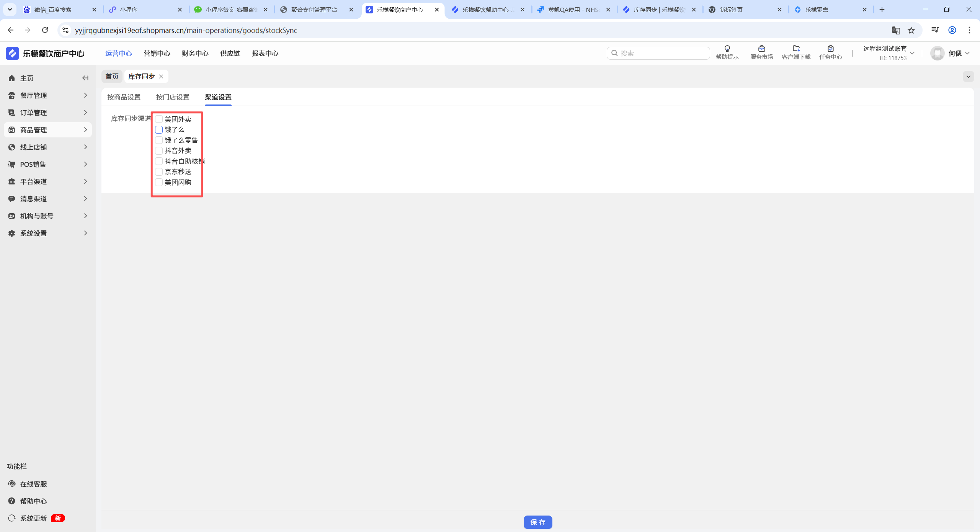
Task: Collapse the sidebar with the arrow icon
Action: click(85, 78)
